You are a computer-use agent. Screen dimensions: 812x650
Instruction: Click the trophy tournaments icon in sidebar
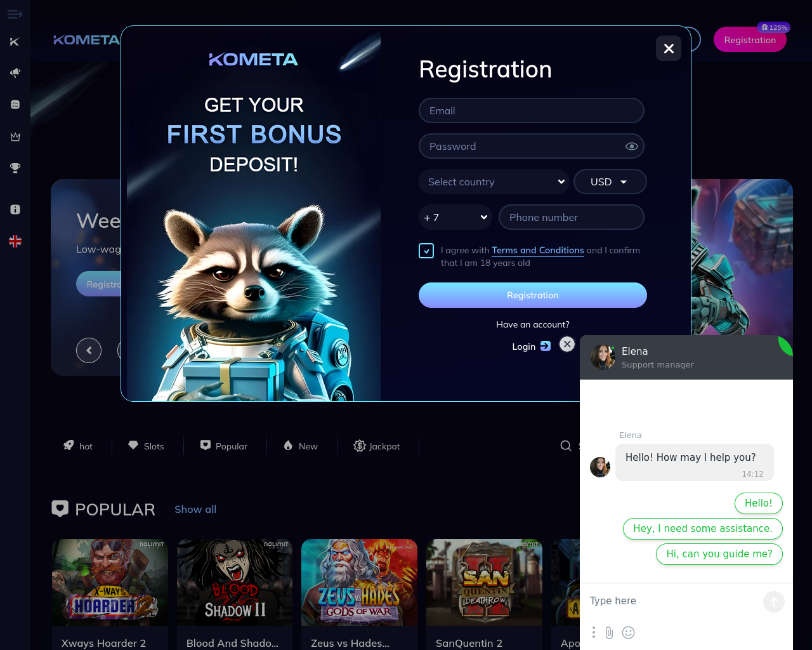coord(15,168)
